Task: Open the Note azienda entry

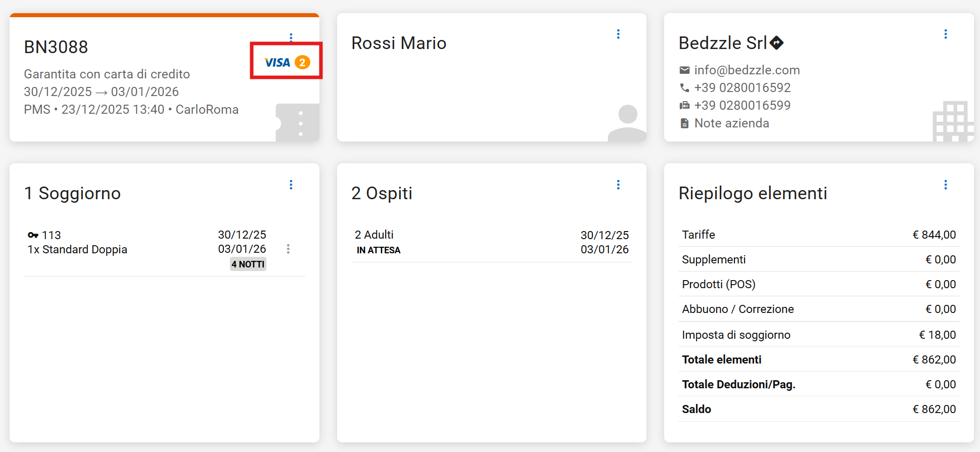Action: tap(731, 123)
